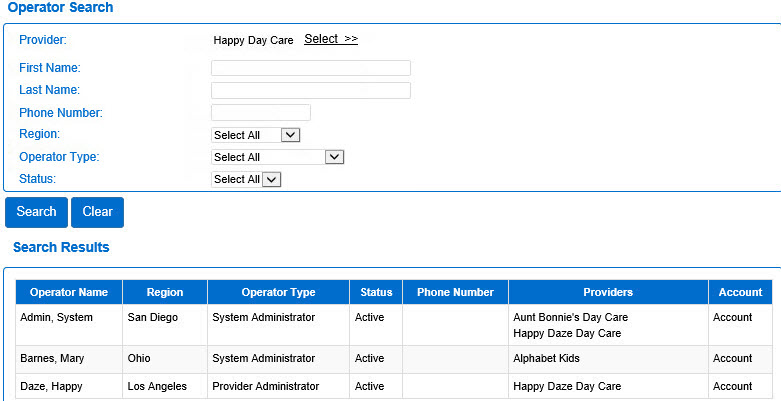Open the Region dropdown
Screen dimensions: 781x401
point(256,135)
